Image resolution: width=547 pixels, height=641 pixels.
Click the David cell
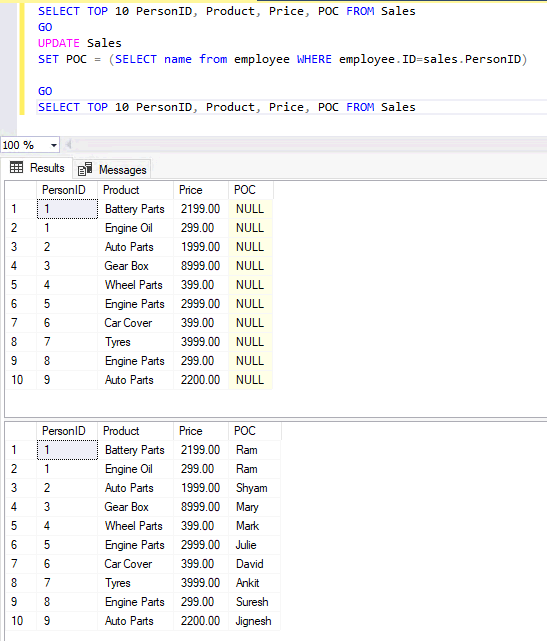click(x=255, y=564)
